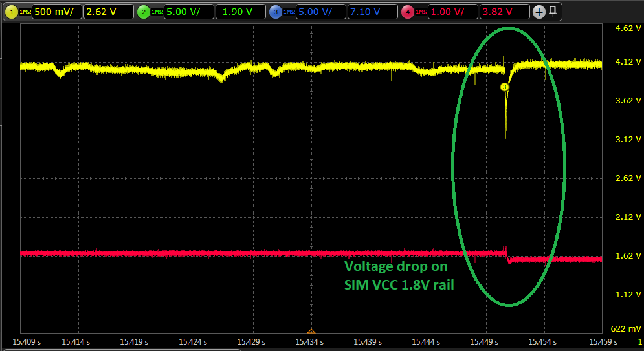
Task: Click the 4.62 V axis label
Action: click(x=628, y=28)
